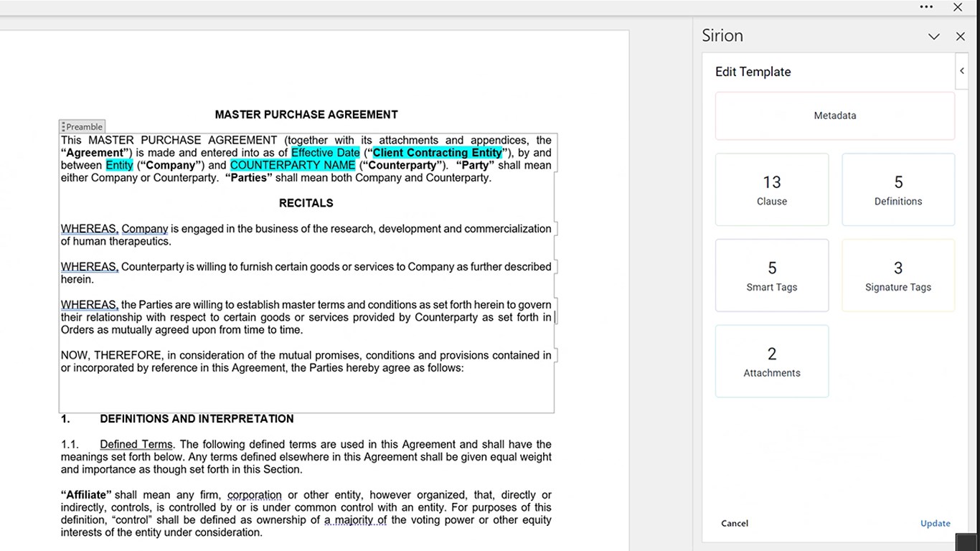Close the Sirion task pane
Screen dimensions: 980x551
[x=961, y=37]
